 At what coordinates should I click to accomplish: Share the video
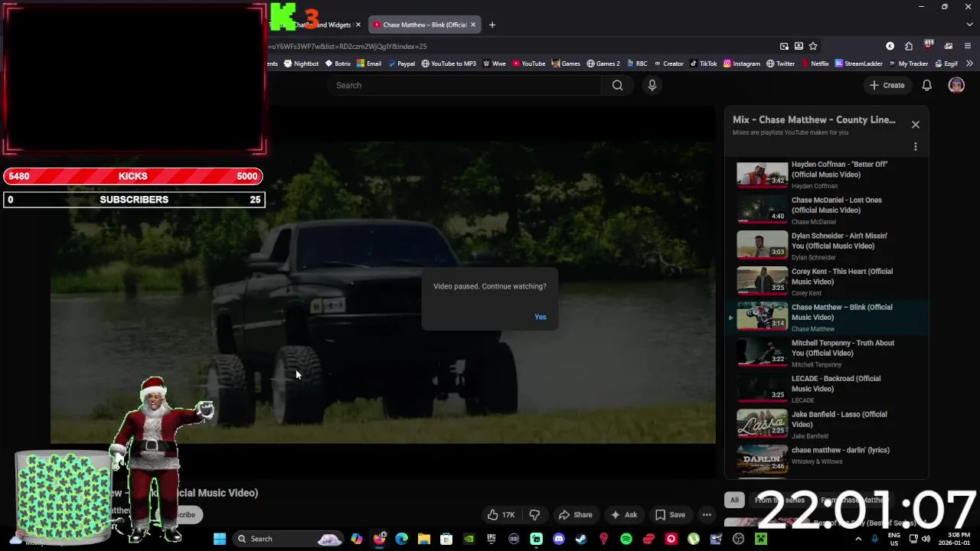tap(576, 515)
